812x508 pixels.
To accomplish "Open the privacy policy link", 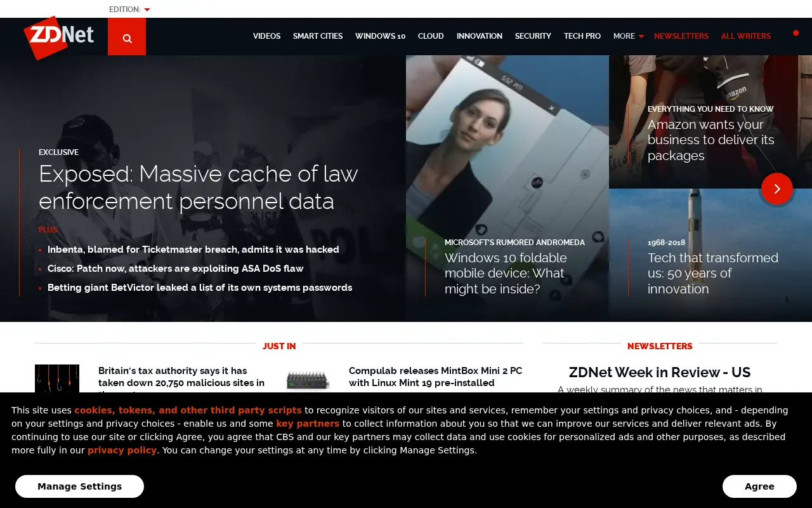I will (x=122, y=450).
